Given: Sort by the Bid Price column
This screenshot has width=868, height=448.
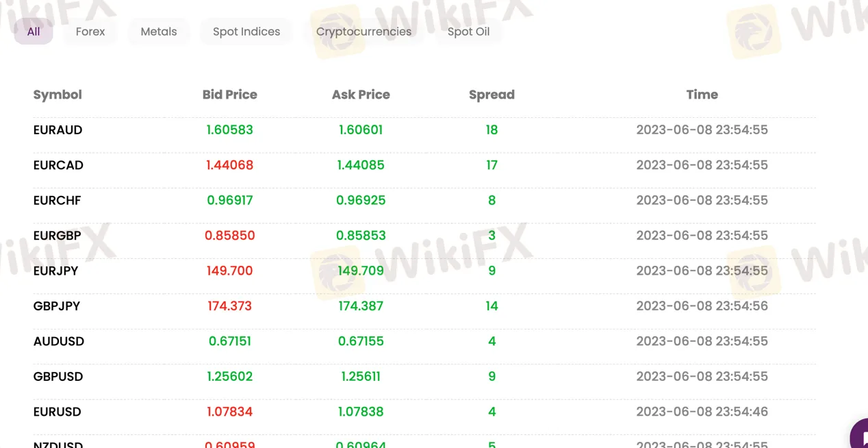Looking at the screenshot, I should [x=229, y=95].
